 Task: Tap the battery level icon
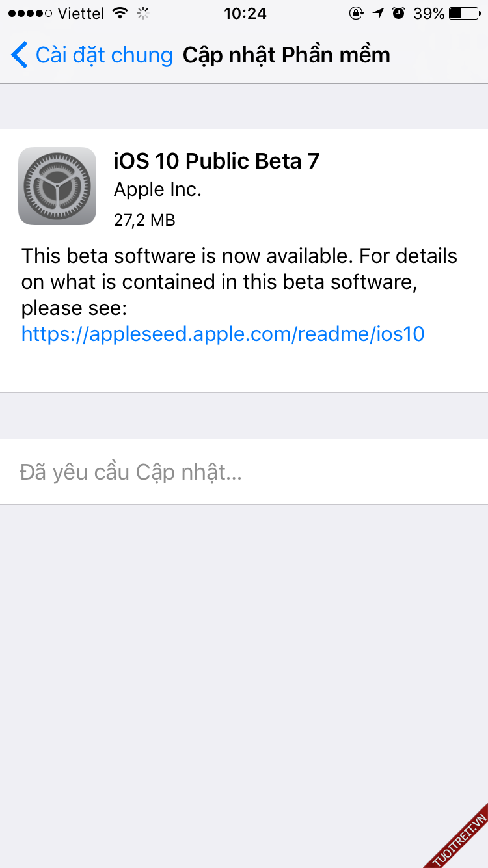tap(464, 13)
